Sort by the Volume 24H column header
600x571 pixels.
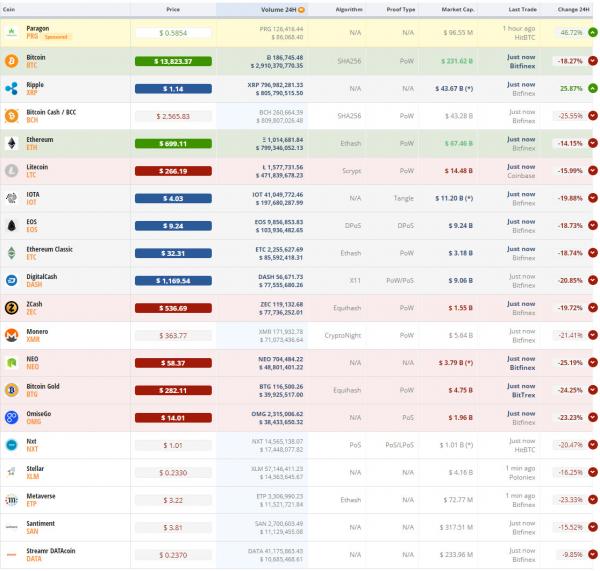click(x=278, y=10)
